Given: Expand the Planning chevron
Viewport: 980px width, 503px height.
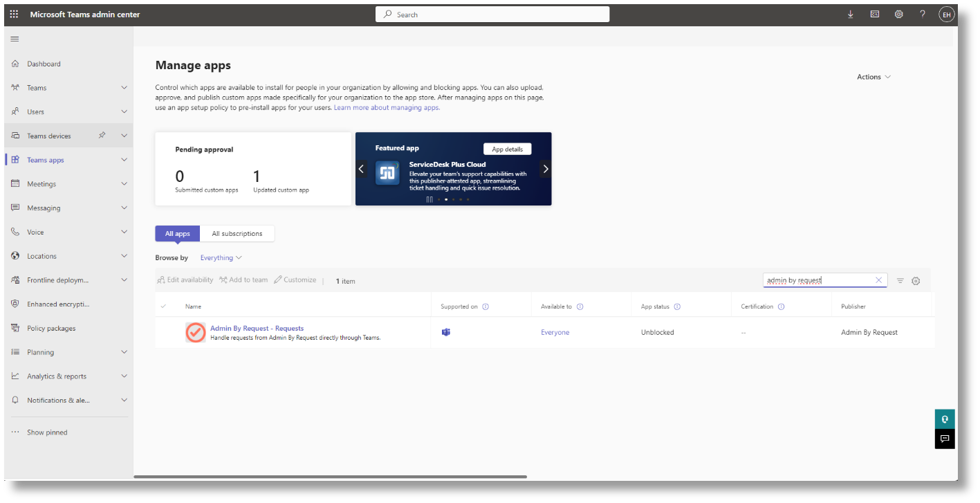Looking at the screenshot, I should pos(124,352).
